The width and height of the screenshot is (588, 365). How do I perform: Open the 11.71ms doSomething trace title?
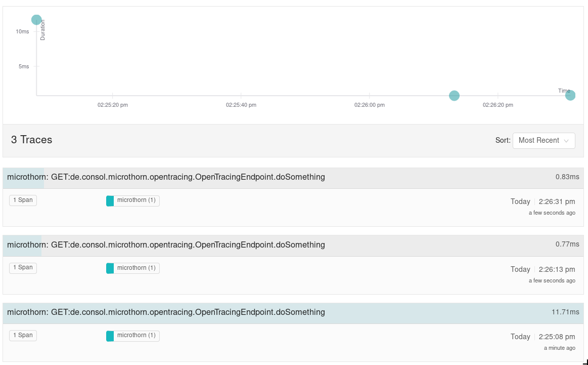point(166,312)
